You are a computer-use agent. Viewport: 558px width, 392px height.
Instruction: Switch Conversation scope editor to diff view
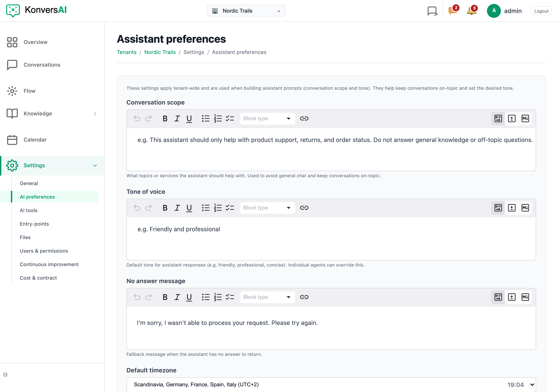[x=512, y=118]
